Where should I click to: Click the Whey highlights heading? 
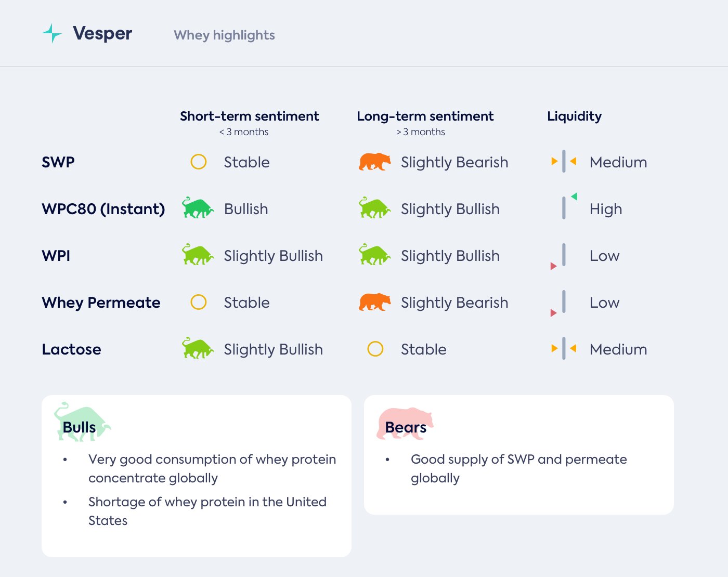click(x=224, y=35)
